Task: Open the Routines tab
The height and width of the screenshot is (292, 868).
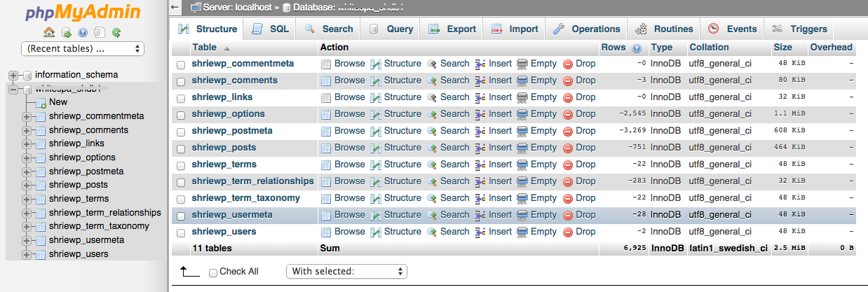Action: (x=664, y=29)
